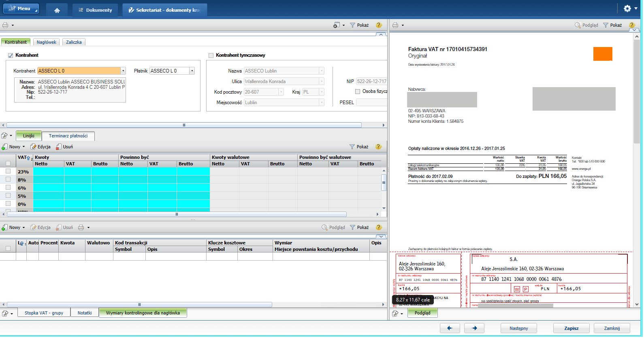
Task: Expand the Kontrahent ASSECO L 0 dropdown
Action: pyautogui.click(x=123, y=71)
